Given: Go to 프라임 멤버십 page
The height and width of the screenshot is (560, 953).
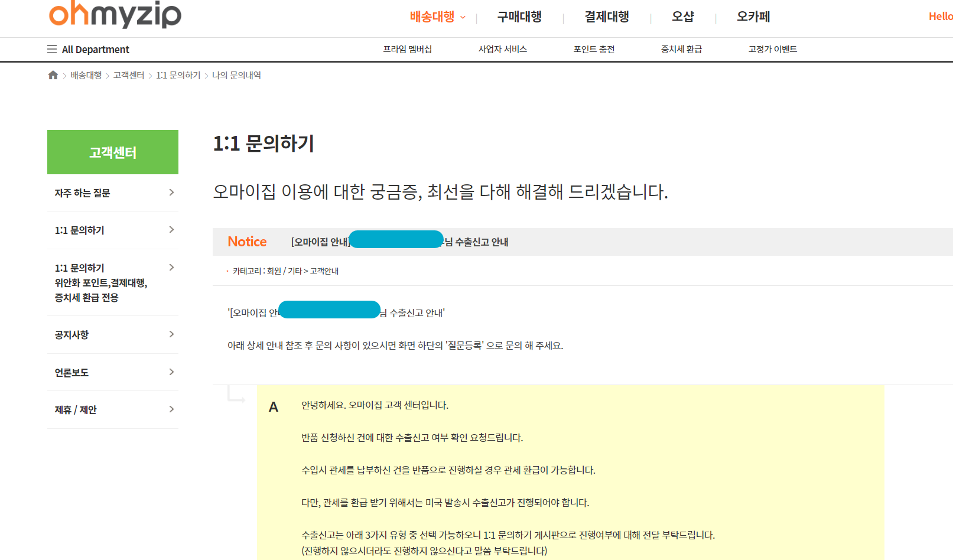Looking at the screenshot, I should click(408, 49).
